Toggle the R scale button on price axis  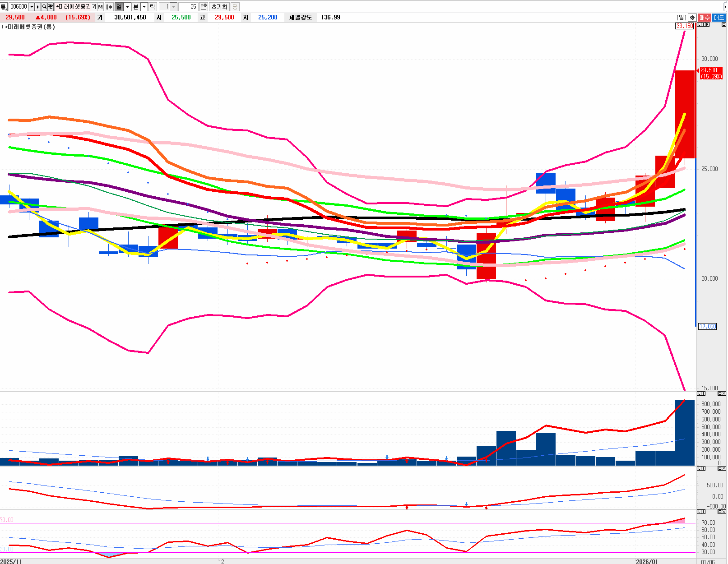pos(707,24)
